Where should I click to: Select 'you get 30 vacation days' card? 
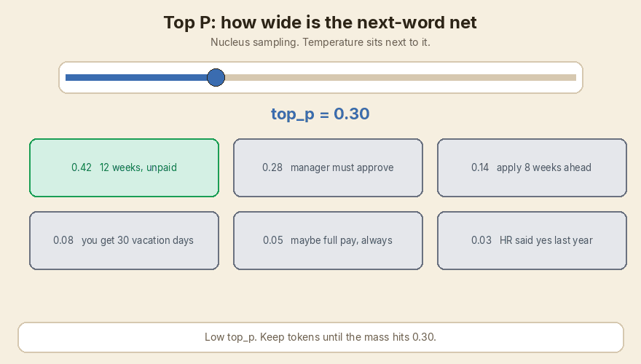pyautogui.click(x=125, y=241)
